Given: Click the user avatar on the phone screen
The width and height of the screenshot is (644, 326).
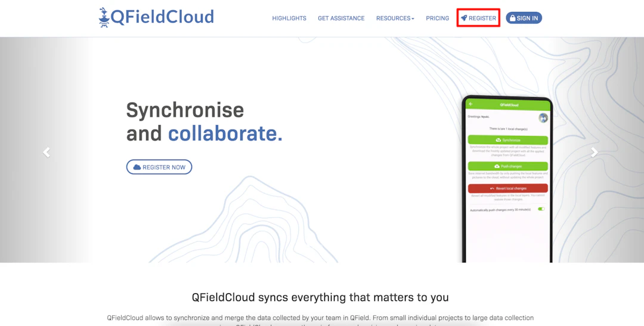Looking at the screenshot, I should [543, 118].
